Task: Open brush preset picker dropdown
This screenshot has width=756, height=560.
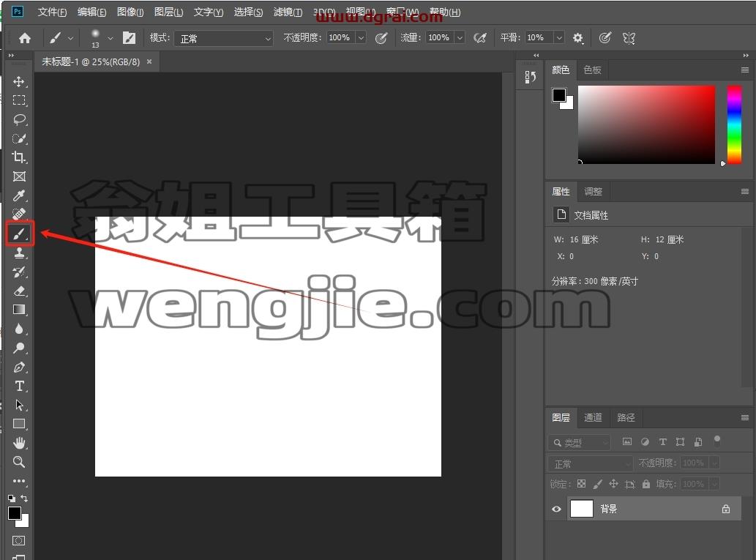Action: 111,37
